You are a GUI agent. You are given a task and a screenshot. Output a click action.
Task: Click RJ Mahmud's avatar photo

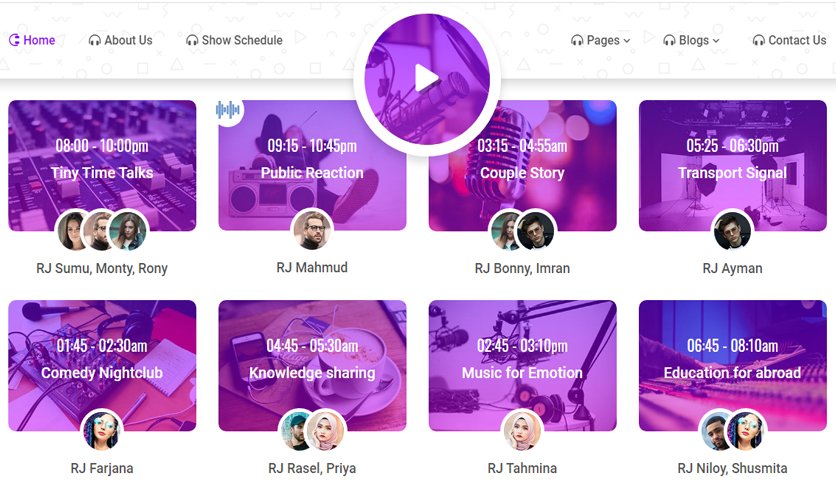[x=312, y=230]
